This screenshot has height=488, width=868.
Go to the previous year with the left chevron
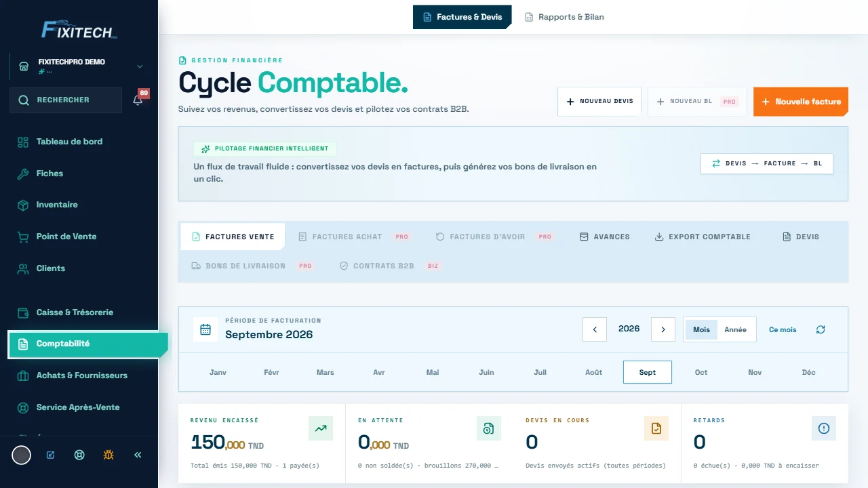(x=595, y=329)
